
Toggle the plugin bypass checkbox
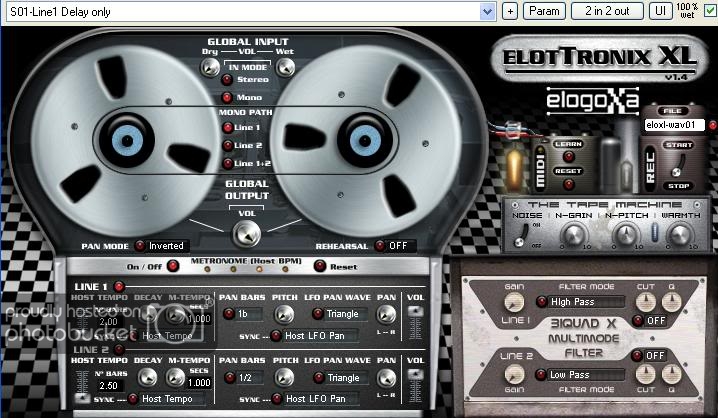click(711, 11)
